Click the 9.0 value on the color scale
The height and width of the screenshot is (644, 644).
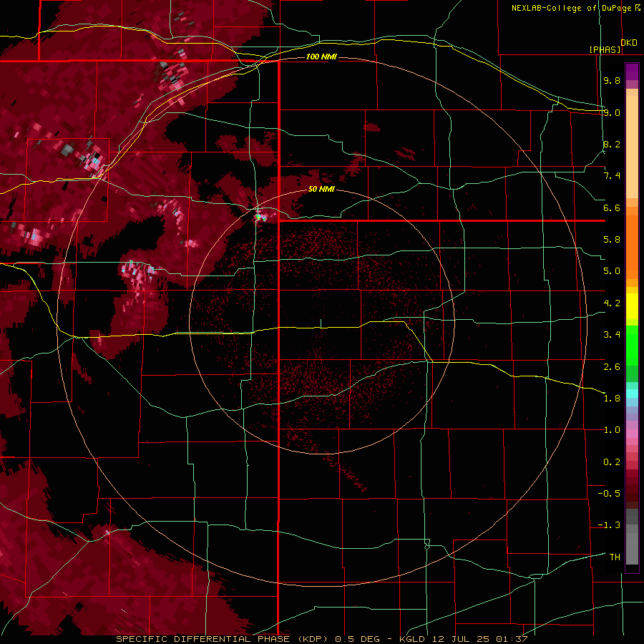pyautogui.click(x=612, y=112)
